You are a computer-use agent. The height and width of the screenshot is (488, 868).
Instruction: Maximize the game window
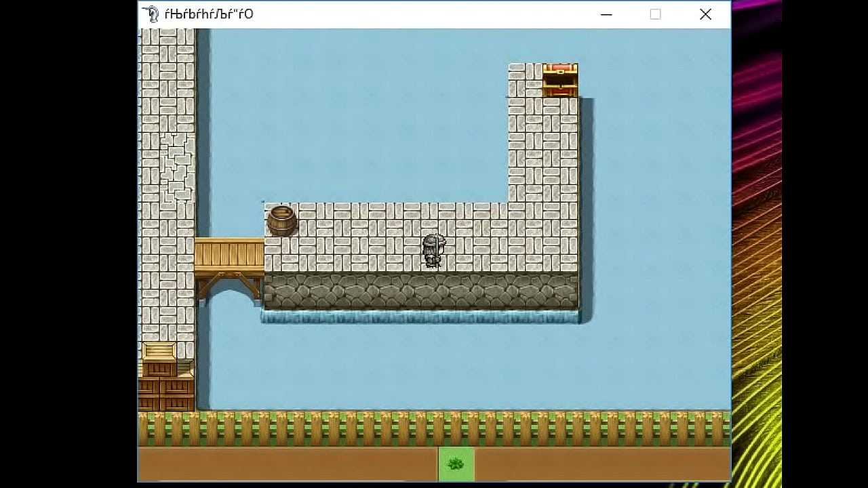(x=655, y=14)
